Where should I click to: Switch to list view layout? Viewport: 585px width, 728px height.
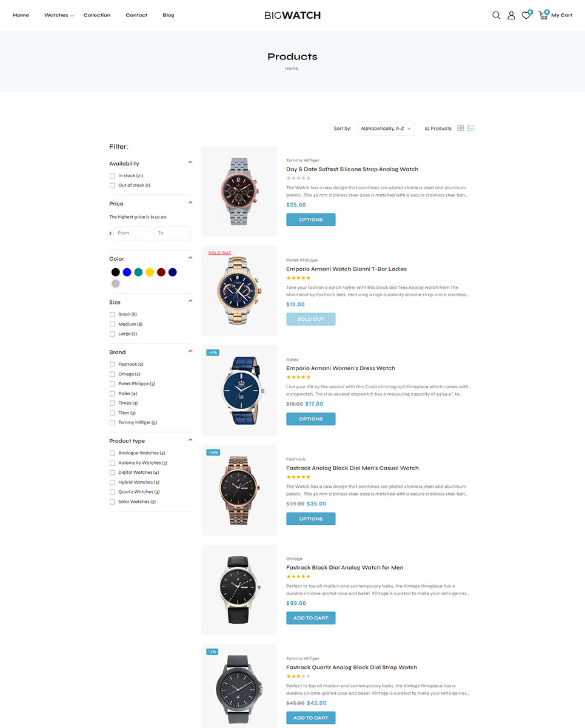[471, 128]
